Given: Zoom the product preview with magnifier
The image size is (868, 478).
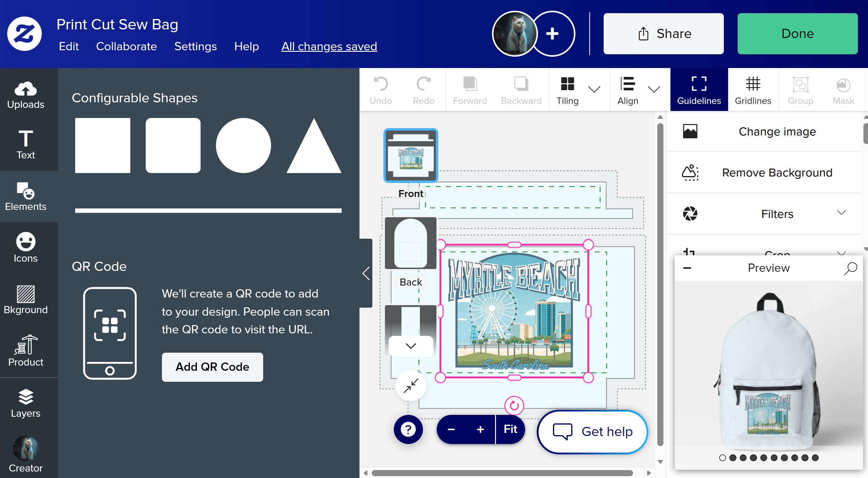Looking at the screenshot, I should pyautogui.click(x=851, y=268).
